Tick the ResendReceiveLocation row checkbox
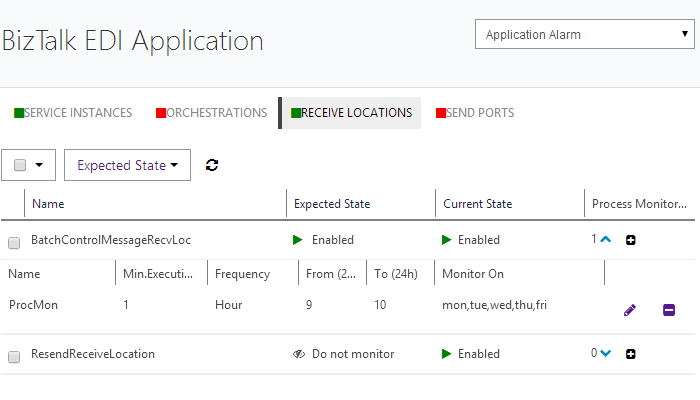700x400 pixels. [x=14, y=356]
